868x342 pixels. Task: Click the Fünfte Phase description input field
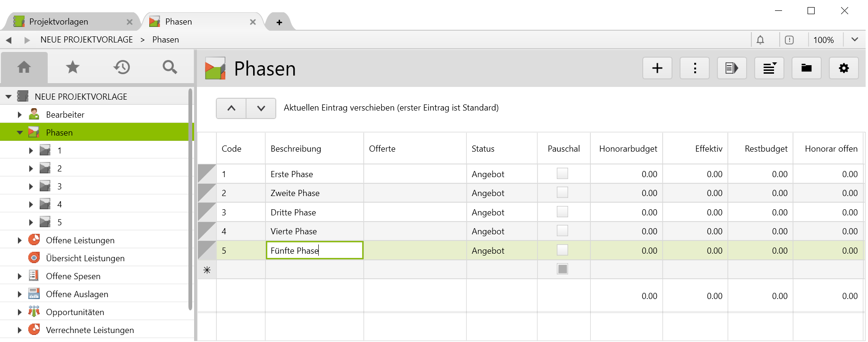tap(315, 250)
